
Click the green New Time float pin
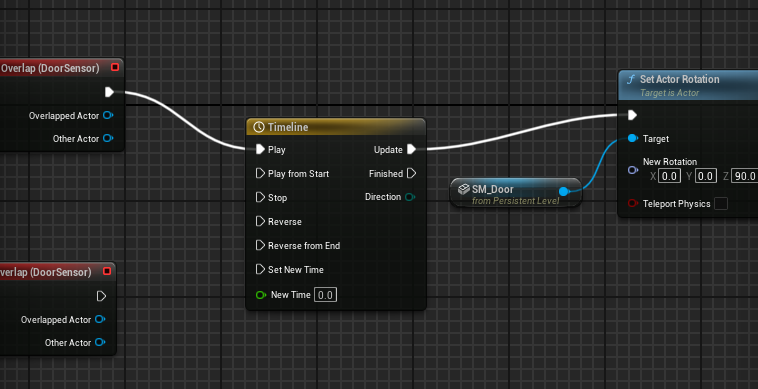pos(261,295)
